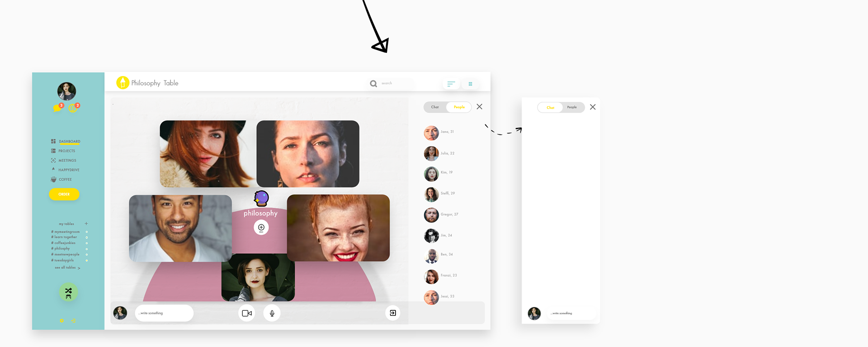Select Jim, 24 in people list
This screenshot has height=347, width=868.
pos(438,236)
